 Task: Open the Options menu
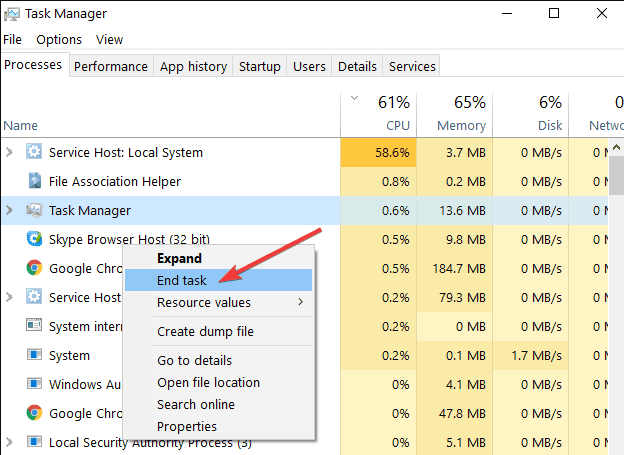point(59,40)
